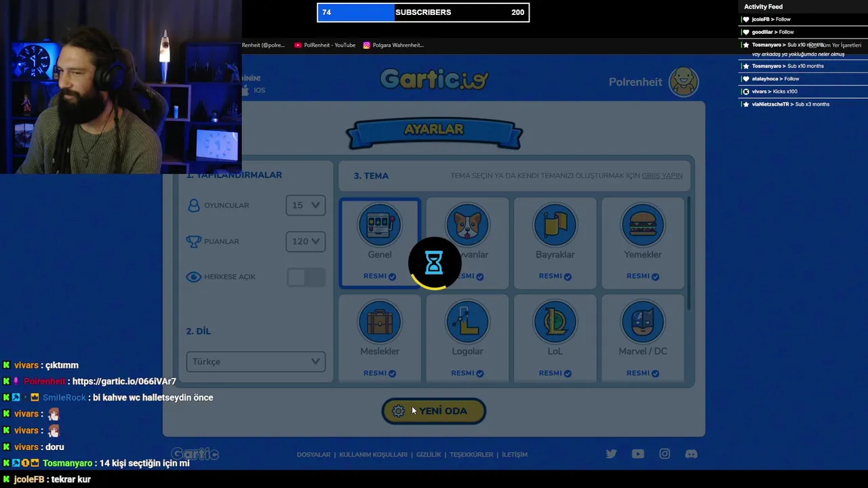The width and height of the screenshot is (868, 488).
Task: Open the Puanlar points dropdown
Action: coord(306,241)
